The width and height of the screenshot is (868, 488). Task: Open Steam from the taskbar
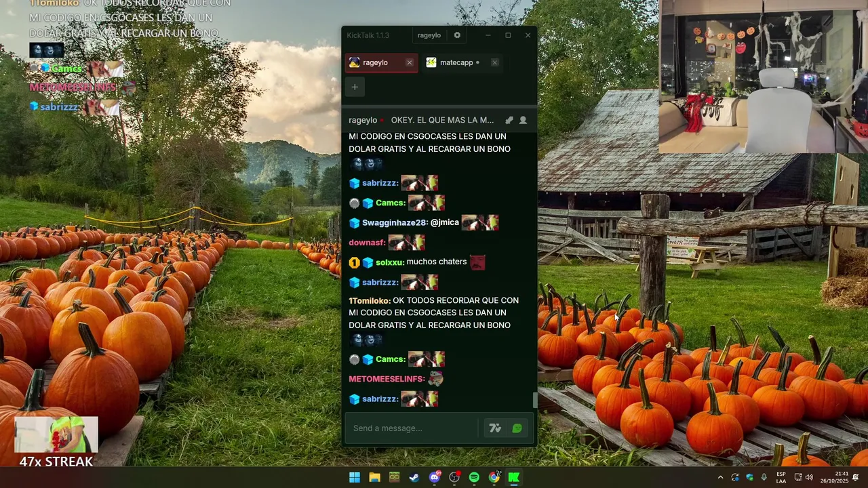click(414, 477)
